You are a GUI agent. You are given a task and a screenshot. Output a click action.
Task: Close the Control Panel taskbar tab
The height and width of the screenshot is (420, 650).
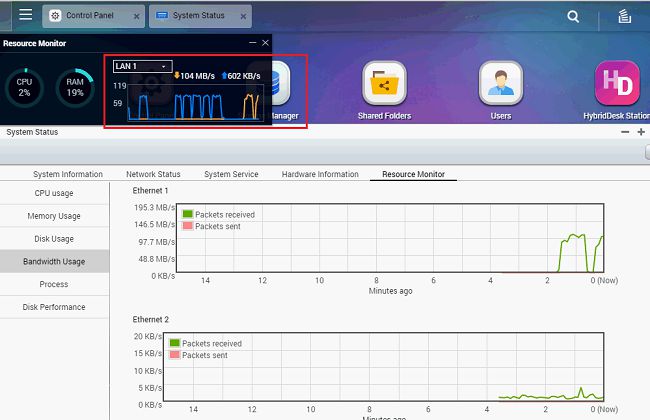point(136,17)
